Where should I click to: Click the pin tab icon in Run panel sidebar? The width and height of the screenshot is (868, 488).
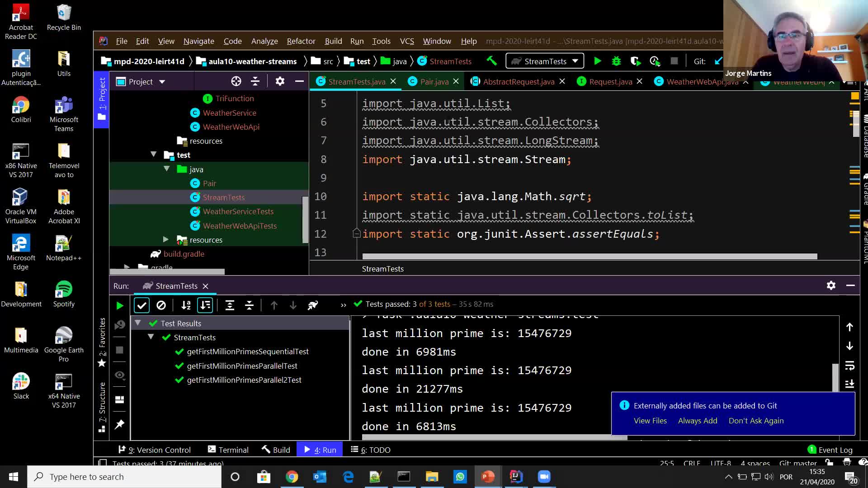119,424
